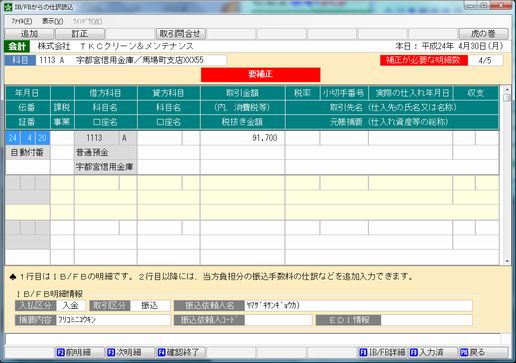
Task: Click the 振込依頼人コード field
Action: 278,320
